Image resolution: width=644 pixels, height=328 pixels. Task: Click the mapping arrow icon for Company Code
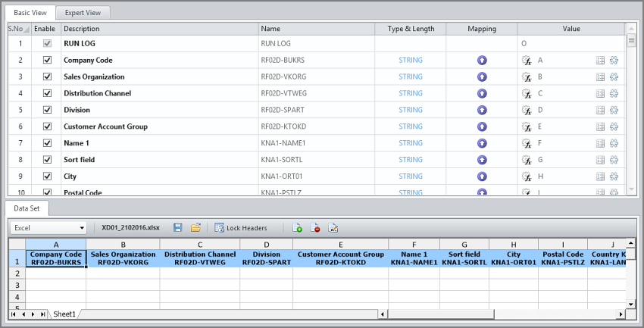click(482, 60)
